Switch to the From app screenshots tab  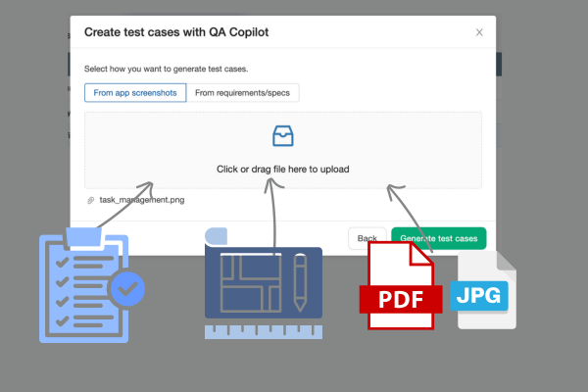(x=134, y=93)
